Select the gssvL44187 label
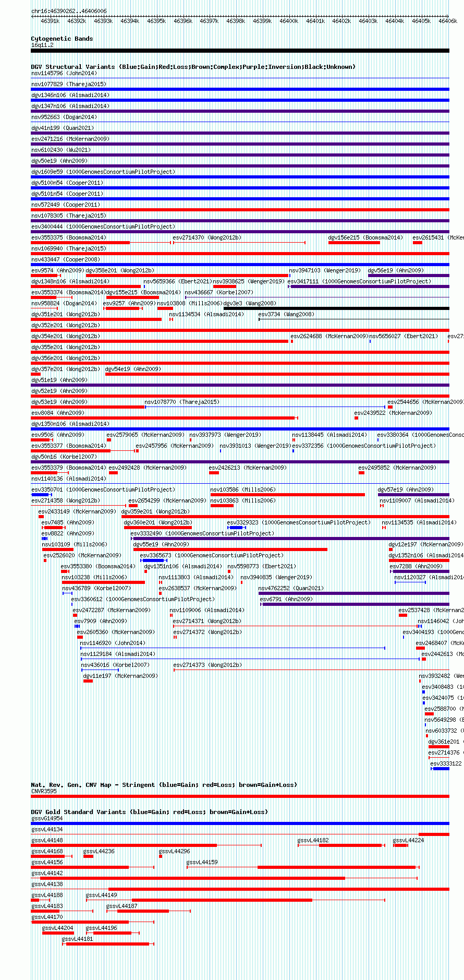The width and height of the screenshot is (464, 980). [x=122, y=906]
